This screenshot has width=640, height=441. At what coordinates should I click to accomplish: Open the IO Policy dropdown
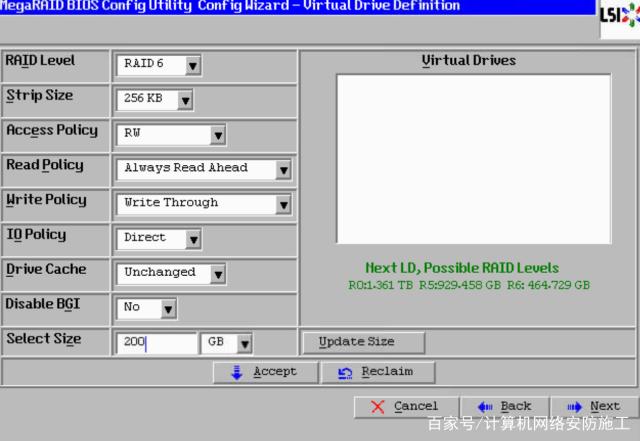click(x=159, y=239)
